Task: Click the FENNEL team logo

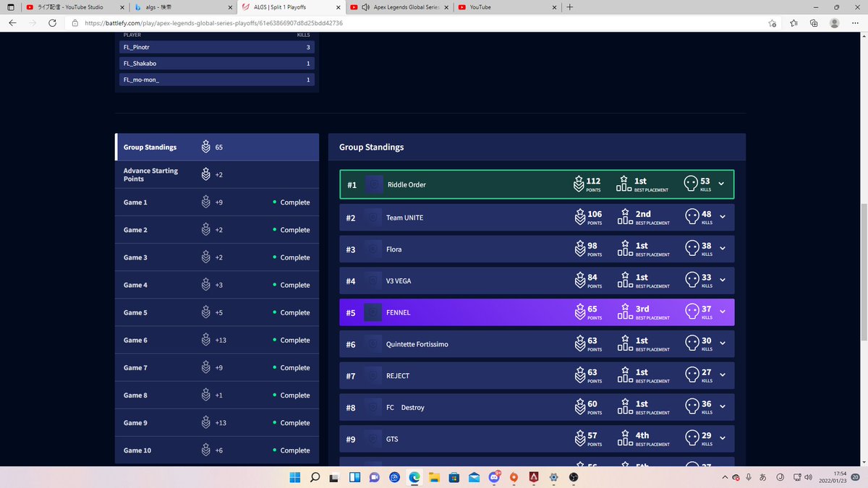Action: pyautogui.click(x=373, y=312)
